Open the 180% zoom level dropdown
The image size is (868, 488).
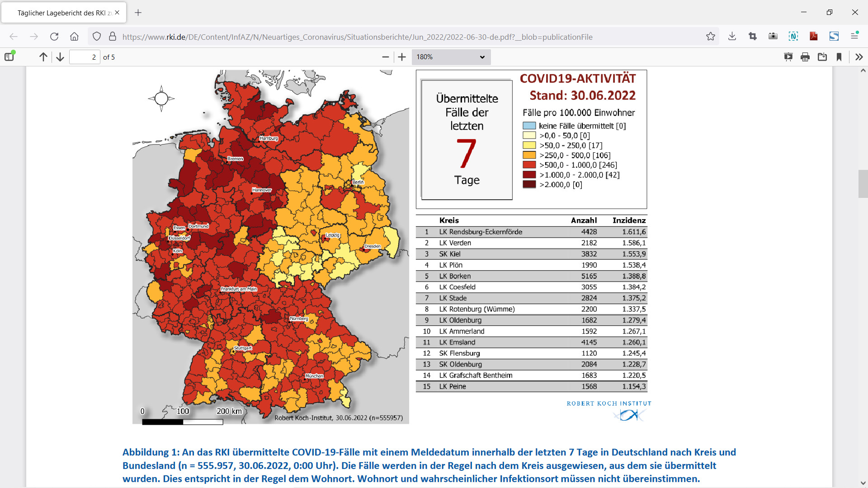451,57
